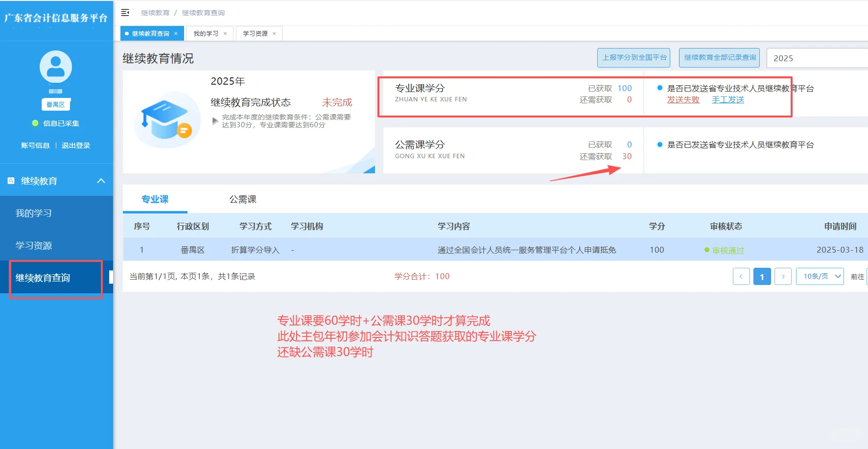The width and height of the screenshot is (868, 449).
Task: Click the 番禺区 district tag
Action: pos(55,104)
